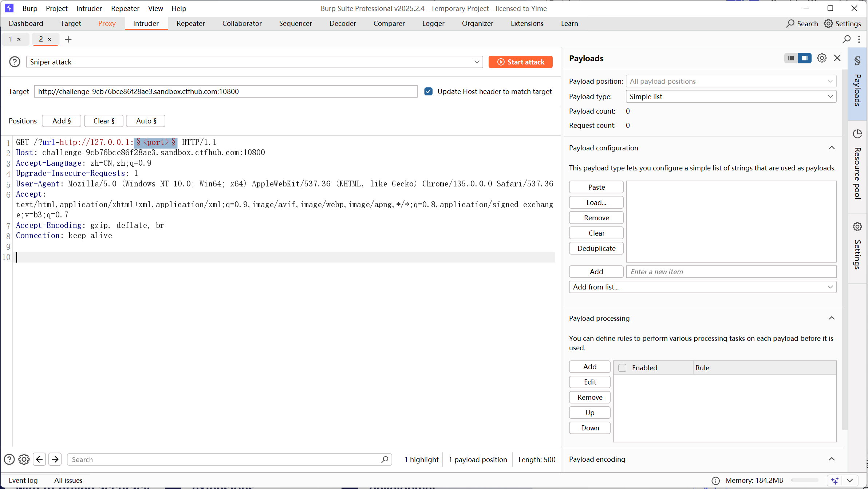Screen dimensions: 868x489
Task: Switch to left panel layout toggle
Action: 791,58
